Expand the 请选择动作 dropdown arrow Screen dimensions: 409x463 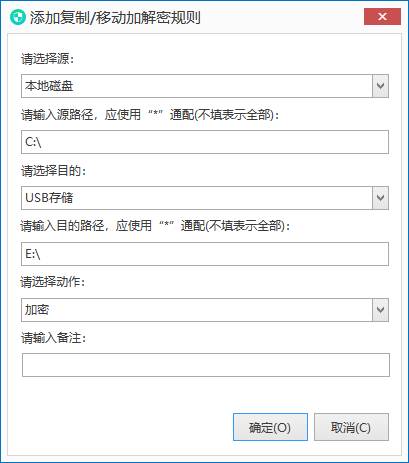[x=380, y=310]
